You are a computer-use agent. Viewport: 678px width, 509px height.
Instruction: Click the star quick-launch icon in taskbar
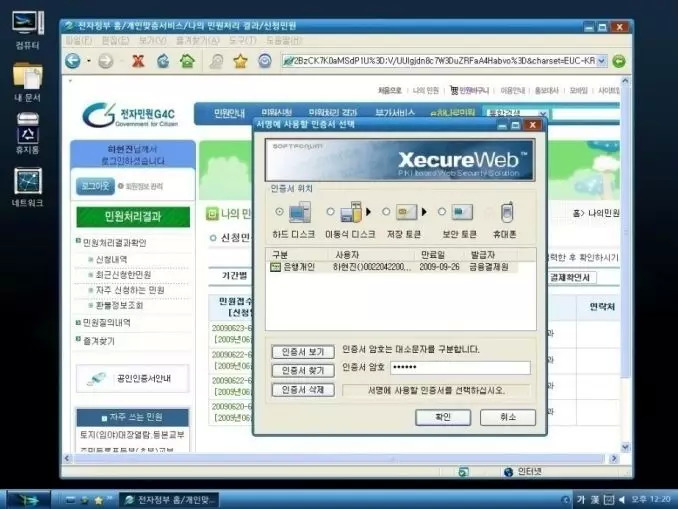99,500
